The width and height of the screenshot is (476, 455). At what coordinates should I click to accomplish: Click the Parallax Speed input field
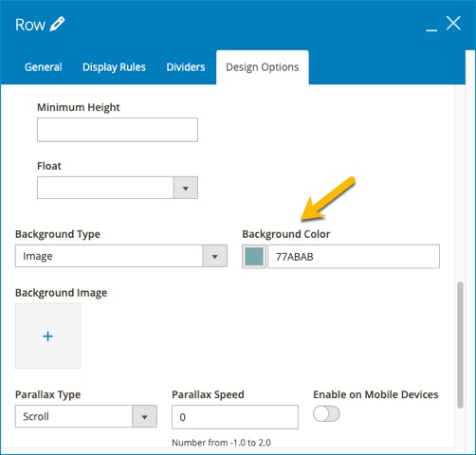235,417
